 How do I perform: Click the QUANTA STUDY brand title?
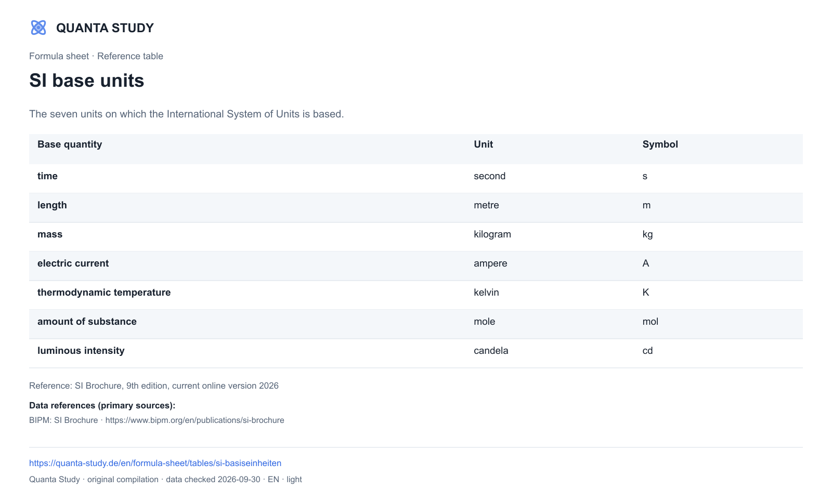tap(105, 28)
